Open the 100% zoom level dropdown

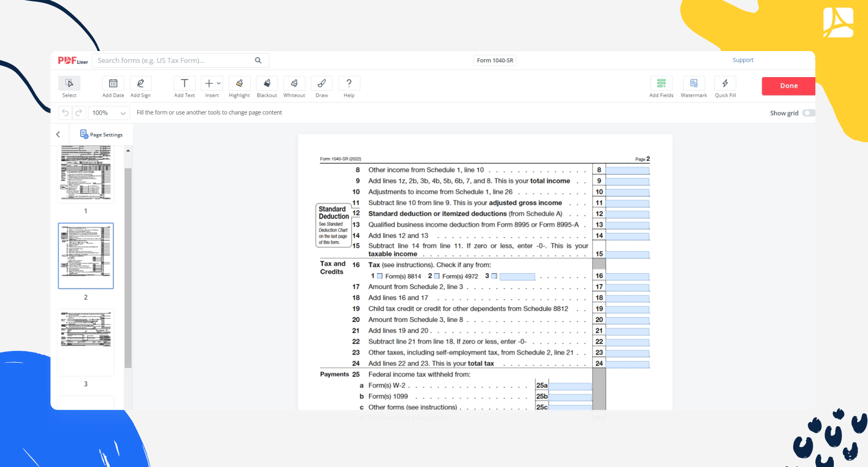[108, 113]
